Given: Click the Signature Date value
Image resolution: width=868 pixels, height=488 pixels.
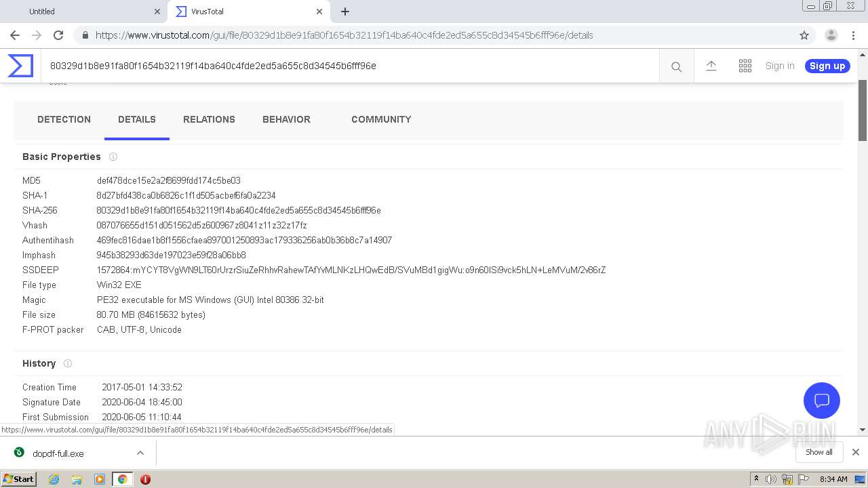Looking at the screenshot, I should click(142, 403).
